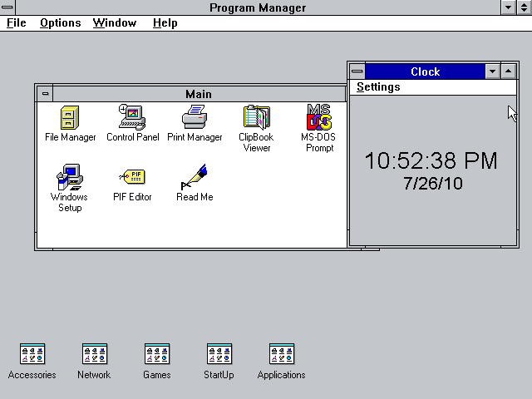
Task: Click the 7/26/10 date text
Action: 433,184
